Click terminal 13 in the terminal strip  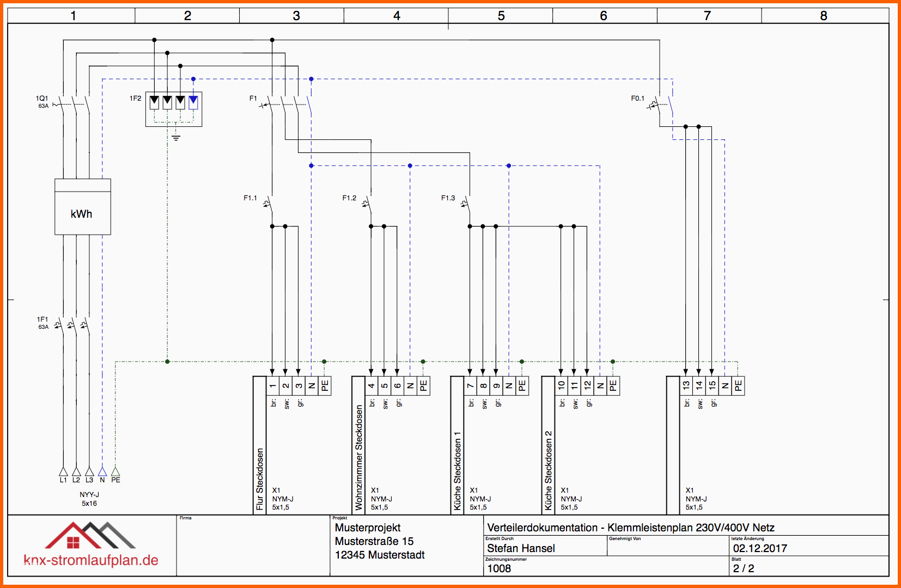click(x=686, y=385)
